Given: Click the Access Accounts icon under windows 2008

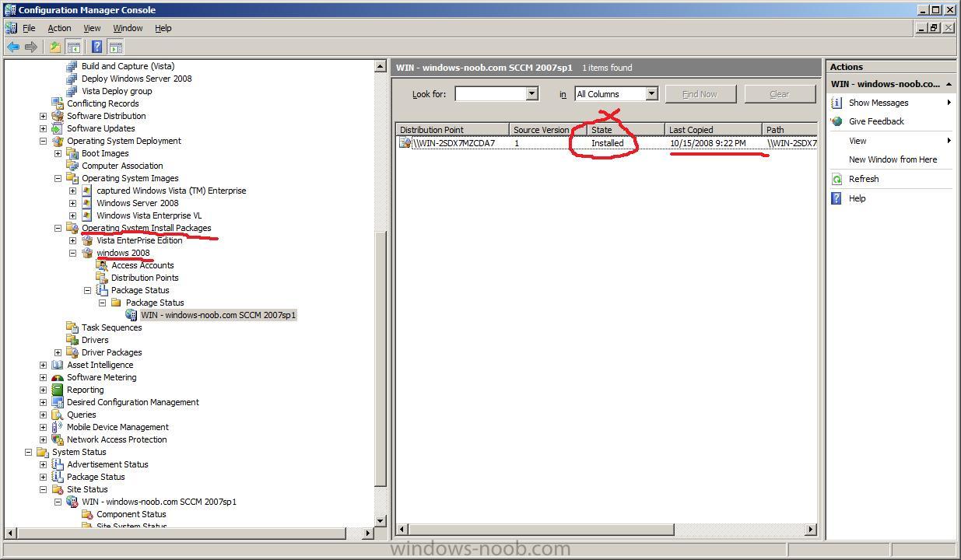Looking at the screenshot, I should [x=102, y=265].
